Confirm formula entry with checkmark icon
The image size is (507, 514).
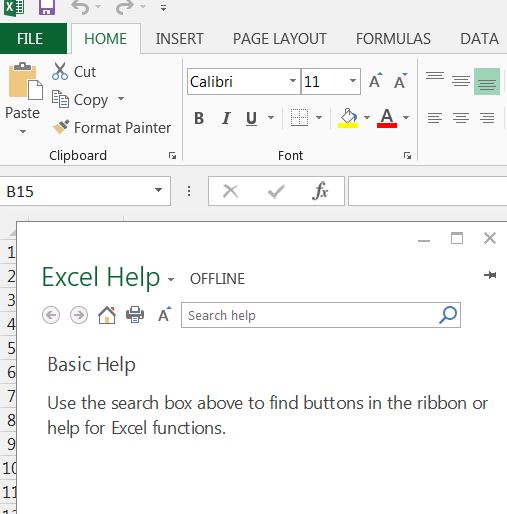coord(276,192)
